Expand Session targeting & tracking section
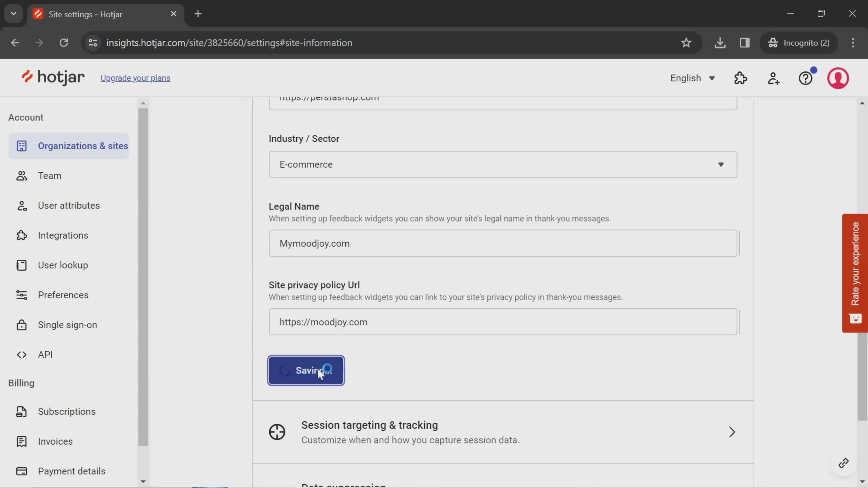This screenshot has width=868, height=488. click(x=503, y=432)
